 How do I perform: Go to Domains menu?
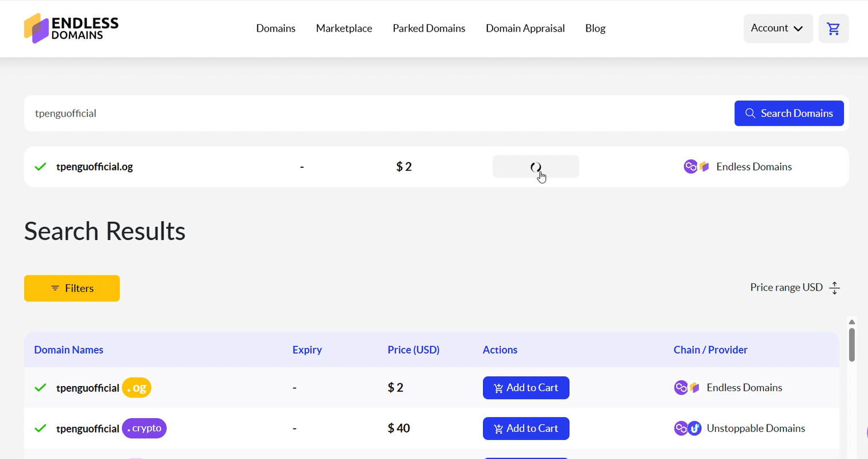(x=275, y=28)
